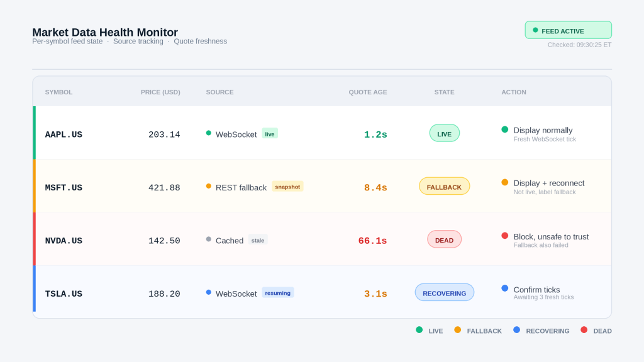This screenshot has width=644, height=362.
Task: Click 'WebSocket' source text in TSLA.US row
Action: click(236, 294)
